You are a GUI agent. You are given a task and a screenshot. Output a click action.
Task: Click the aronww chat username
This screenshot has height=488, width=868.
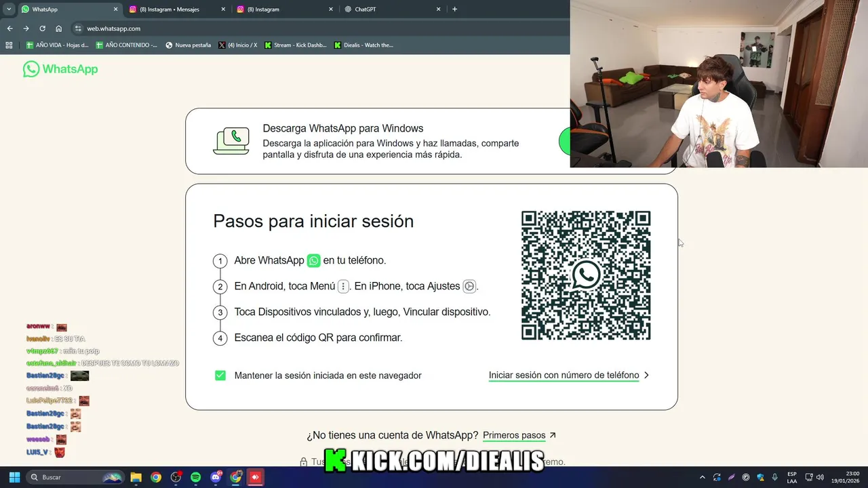click(38, 327)
